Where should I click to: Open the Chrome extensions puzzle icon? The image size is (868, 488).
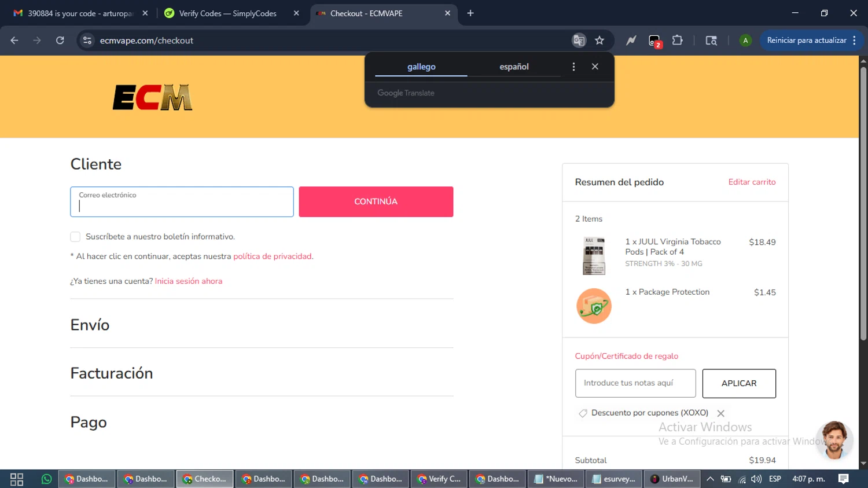point(677,41)
